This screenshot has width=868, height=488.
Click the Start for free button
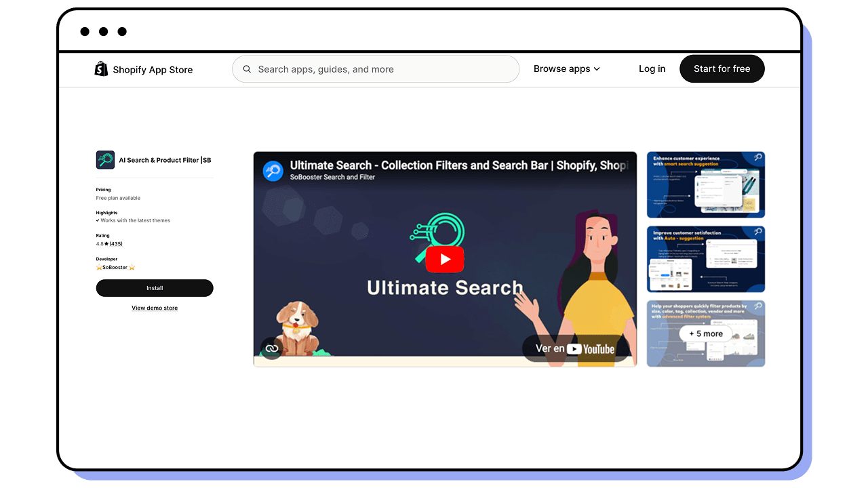pyautogui.click(x=722, y=68)
